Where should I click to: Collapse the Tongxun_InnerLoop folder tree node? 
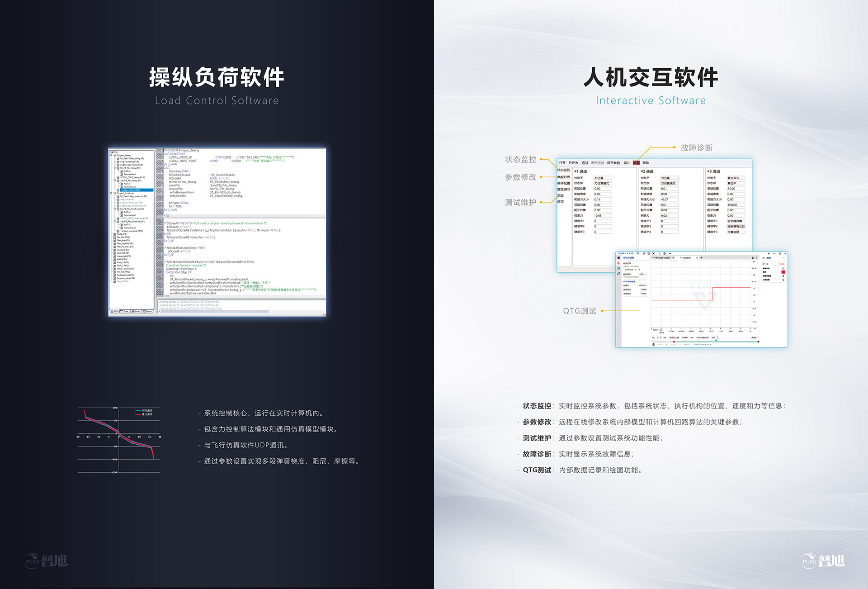[x=111, y=193]
